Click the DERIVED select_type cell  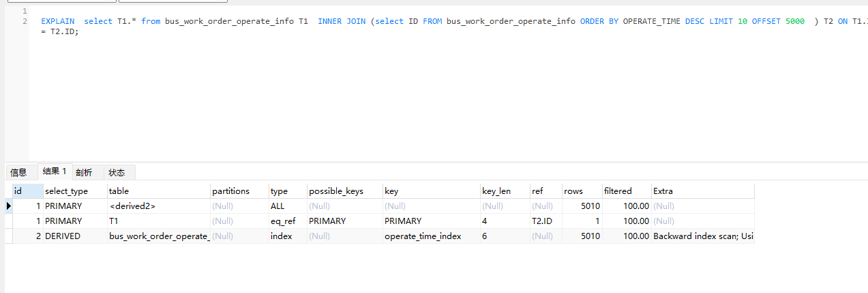[x=63, y=236]
